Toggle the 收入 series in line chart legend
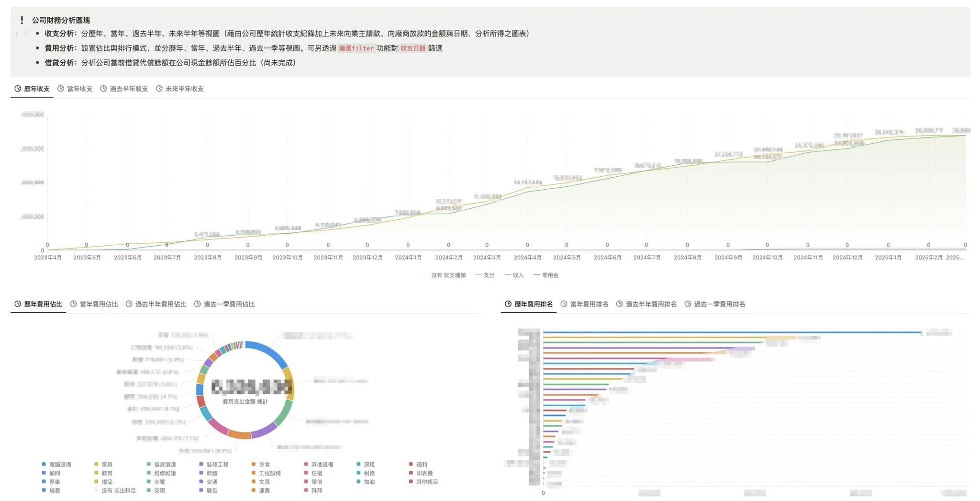 coord(514,275)
